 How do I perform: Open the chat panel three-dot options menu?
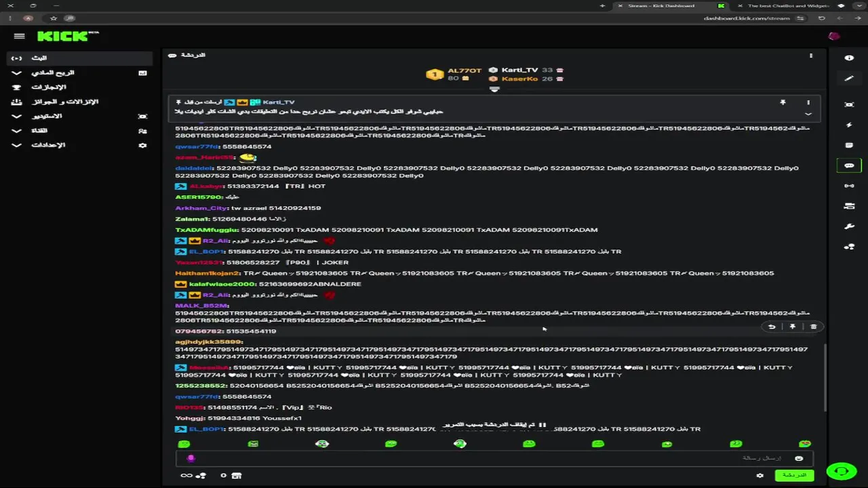811,56
